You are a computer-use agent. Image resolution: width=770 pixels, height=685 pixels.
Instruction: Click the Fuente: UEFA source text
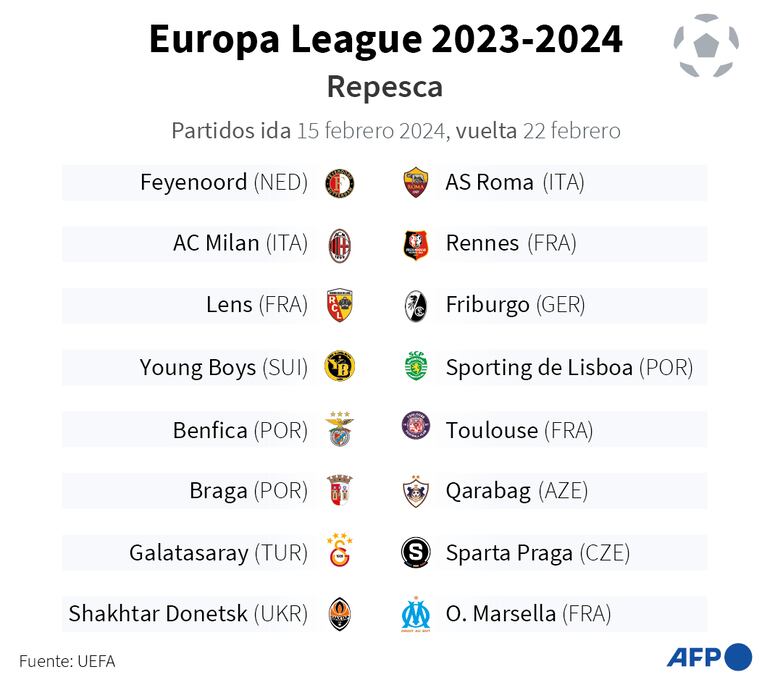(x=60, y=661)
